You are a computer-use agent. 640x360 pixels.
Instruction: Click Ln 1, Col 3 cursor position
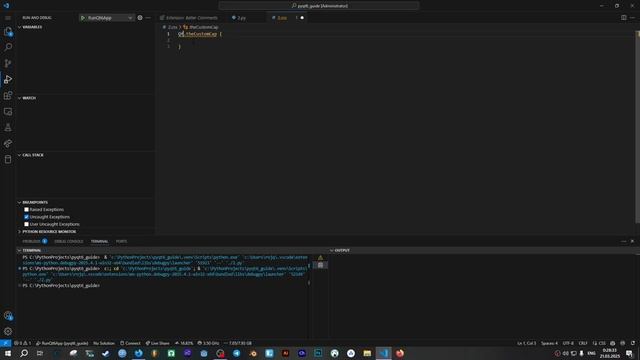tap(527, 343)
